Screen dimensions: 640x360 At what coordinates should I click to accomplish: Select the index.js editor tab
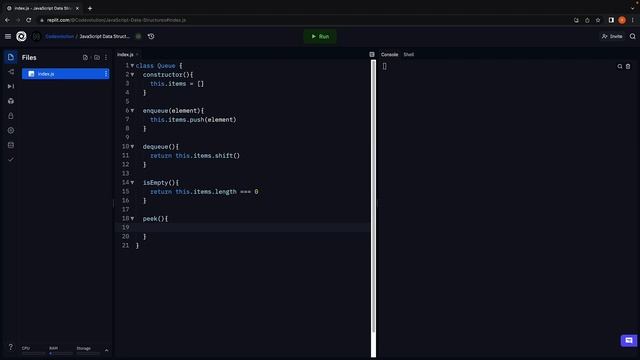point(125,54)
